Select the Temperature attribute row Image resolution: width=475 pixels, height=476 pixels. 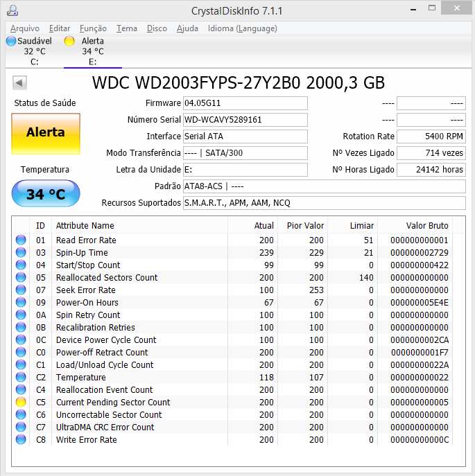point(81,377)
